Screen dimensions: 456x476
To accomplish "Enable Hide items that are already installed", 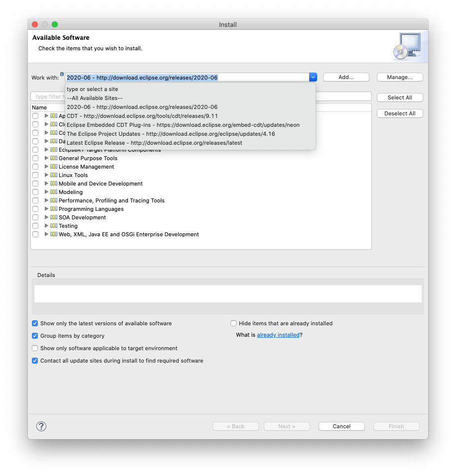I will 233,323.
